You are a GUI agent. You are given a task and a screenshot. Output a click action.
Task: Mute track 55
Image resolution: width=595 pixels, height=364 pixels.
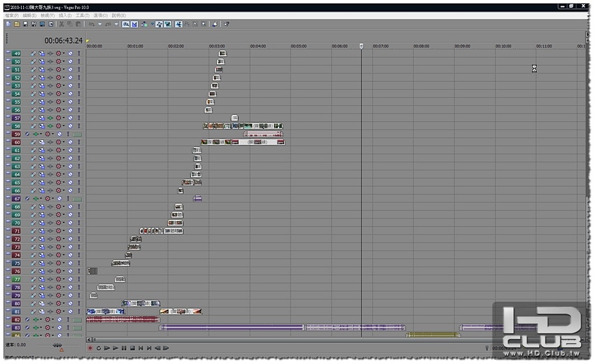point(70,101)
